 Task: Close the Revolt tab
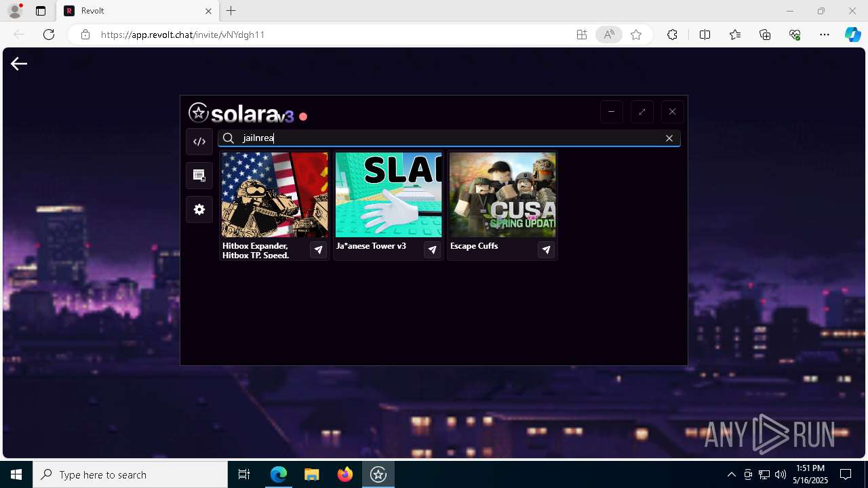coord(209,11)
